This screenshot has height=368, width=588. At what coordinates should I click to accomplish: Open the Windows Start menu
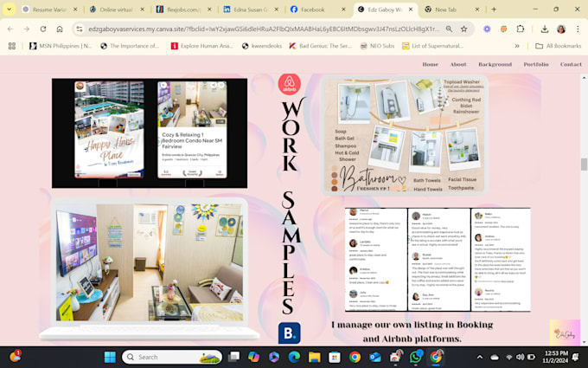pyautogui.click(x=110, y=357)
